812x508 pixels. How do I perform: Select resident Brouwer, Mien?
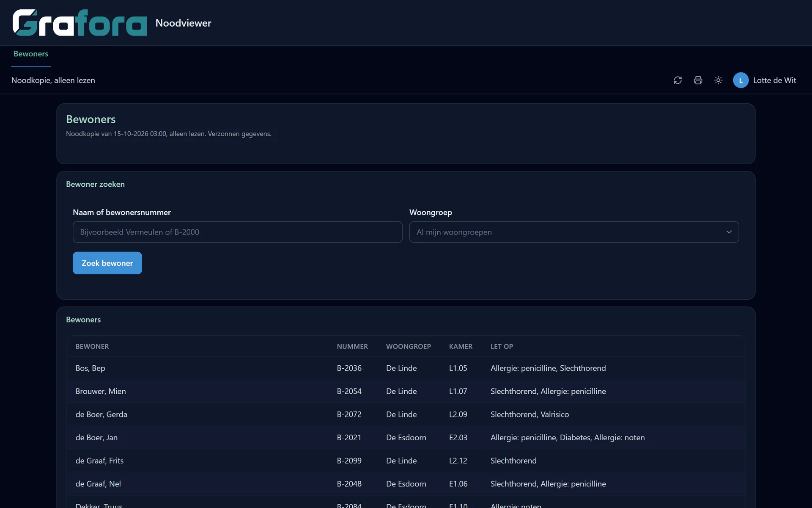(x=101, y=391)
